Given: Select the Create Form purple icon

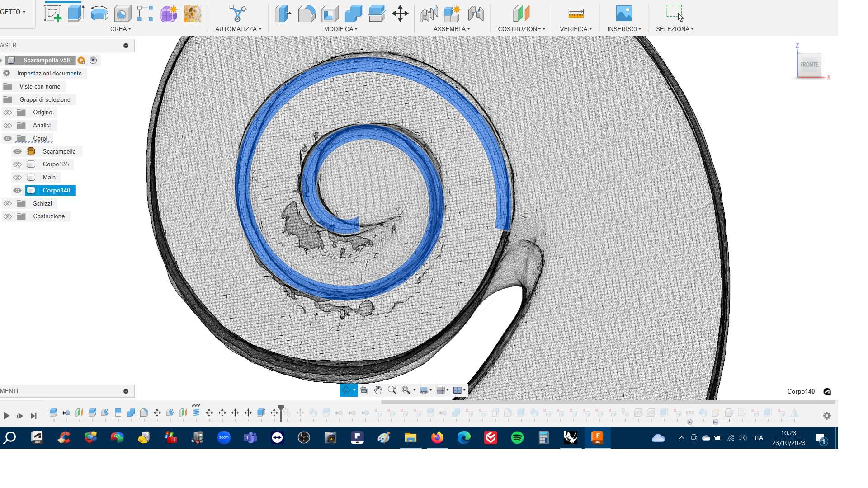Looking at the screenshot, I should (x=169, y=14).
